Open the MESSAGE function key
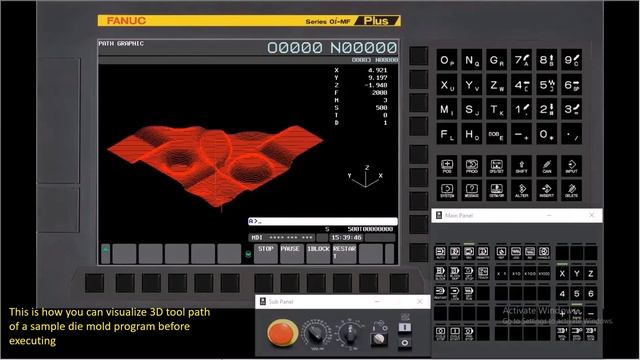The height and width of the screenshot is (360, 640). click(x=472, y=191)
